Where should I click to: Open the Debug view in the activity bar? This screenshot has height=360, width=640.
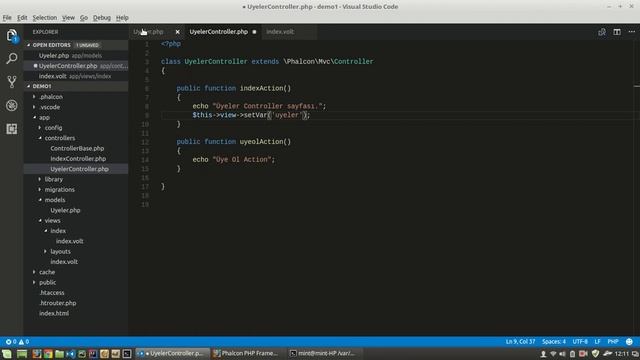tap(12, 105)
